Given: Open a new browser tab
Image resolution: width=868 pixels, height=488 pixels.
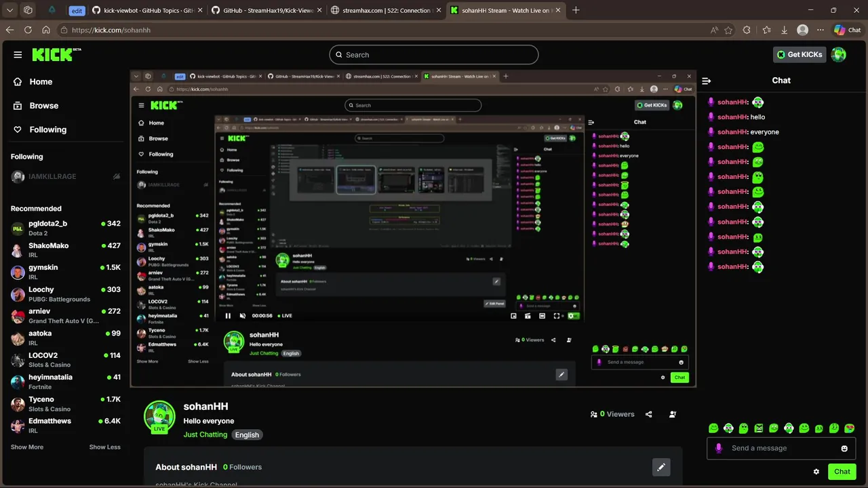Looking at the screenshot, I should click(576, 10).
